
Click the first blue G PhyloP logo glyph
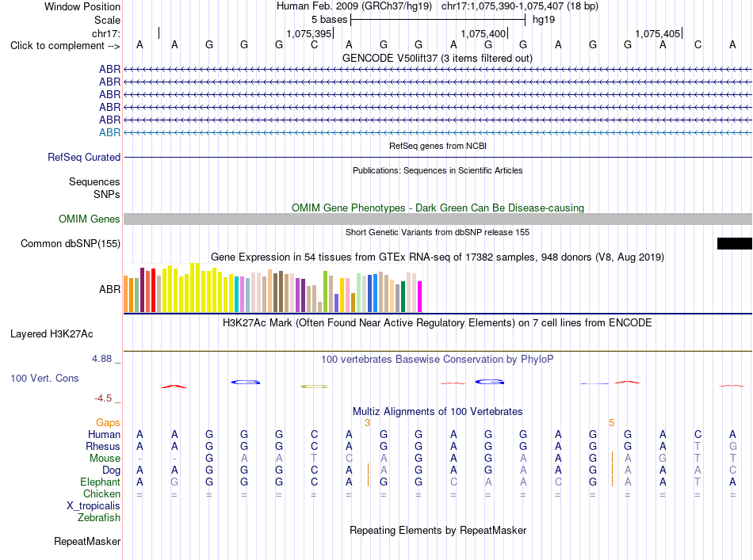246,382
